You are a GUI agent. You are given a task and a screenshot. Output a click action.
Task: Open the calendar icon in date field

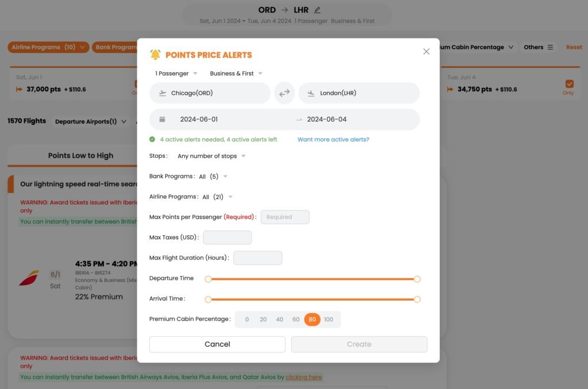pyautogui.click(x=162, y=119)
